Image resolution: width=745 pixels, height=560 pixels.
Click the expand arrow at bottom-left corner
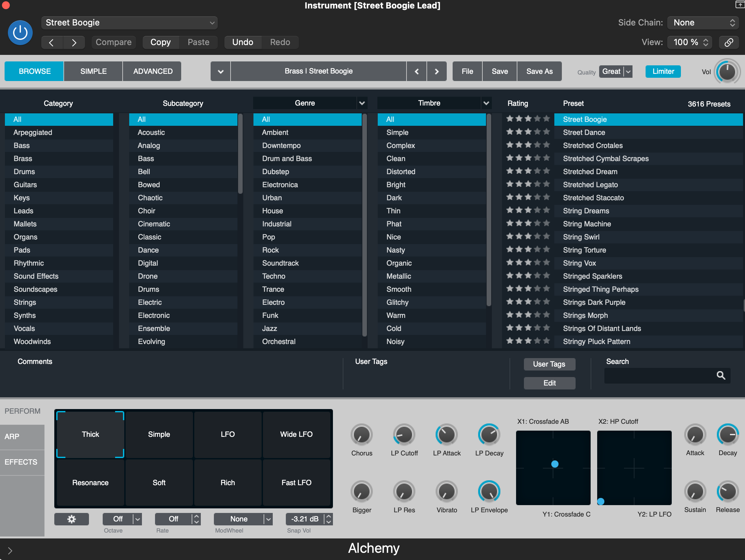point(10,551)
